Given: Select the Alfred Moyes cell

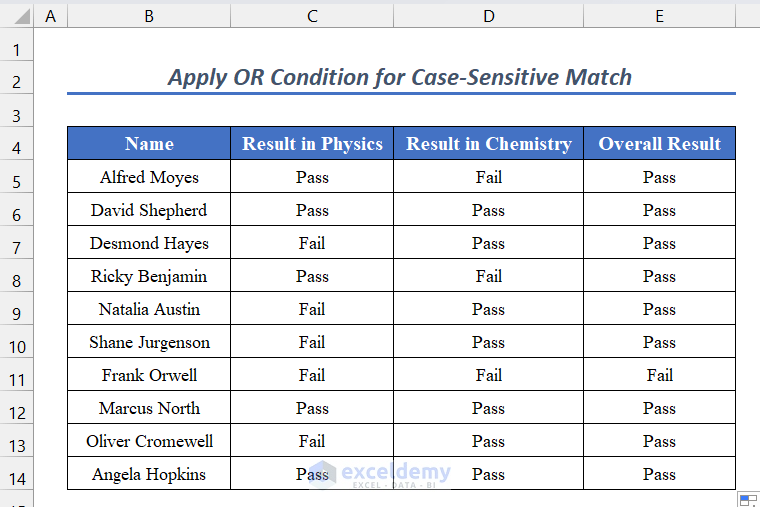Looking at the screenshot, I should [149, 177].
